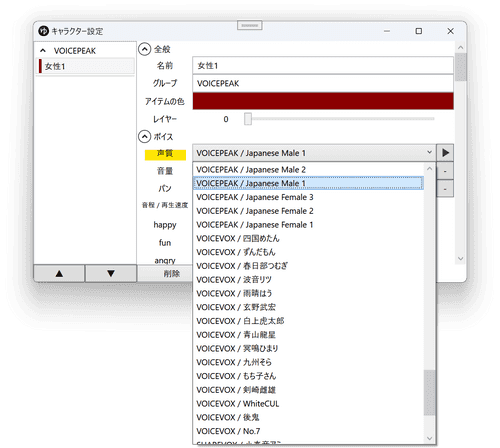Click the voice list scrollbar down arrow

click(429, 438)
